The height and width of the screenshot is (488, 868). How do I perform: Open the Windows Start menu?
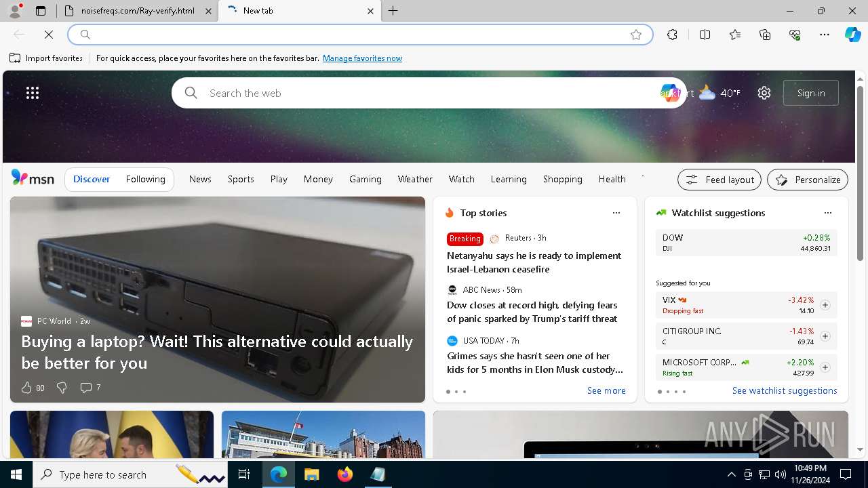[16, 474]
